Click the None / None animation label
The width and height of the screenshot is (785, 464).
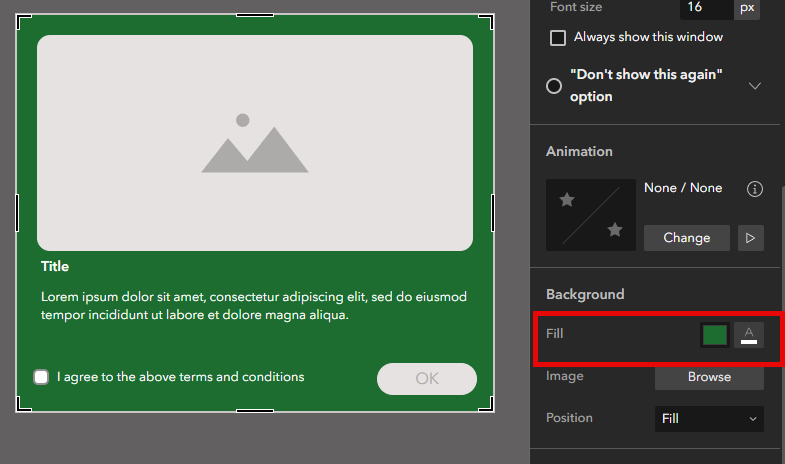click(683, 188)
